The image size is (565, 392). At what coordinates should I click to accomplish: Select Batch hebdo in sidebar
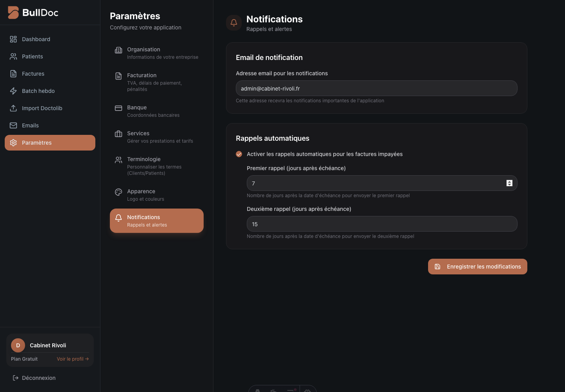pyautogui.click(x=50, y=91)
